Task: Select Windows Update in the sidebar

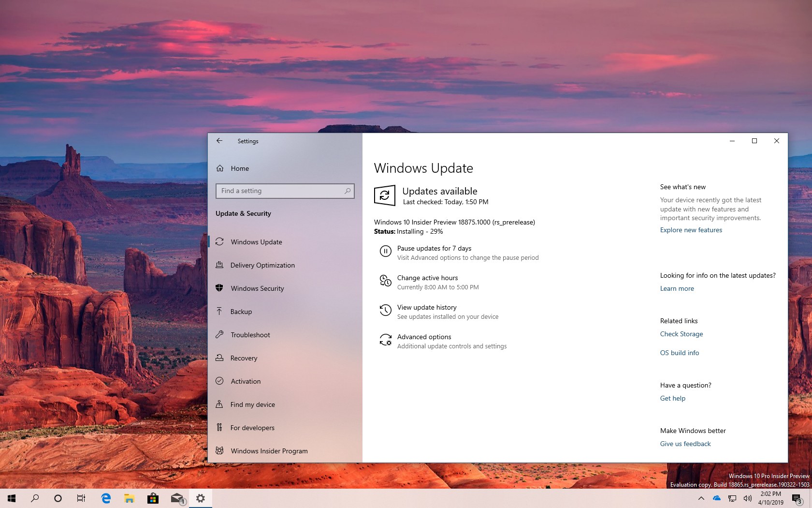Action: point(256,242)
